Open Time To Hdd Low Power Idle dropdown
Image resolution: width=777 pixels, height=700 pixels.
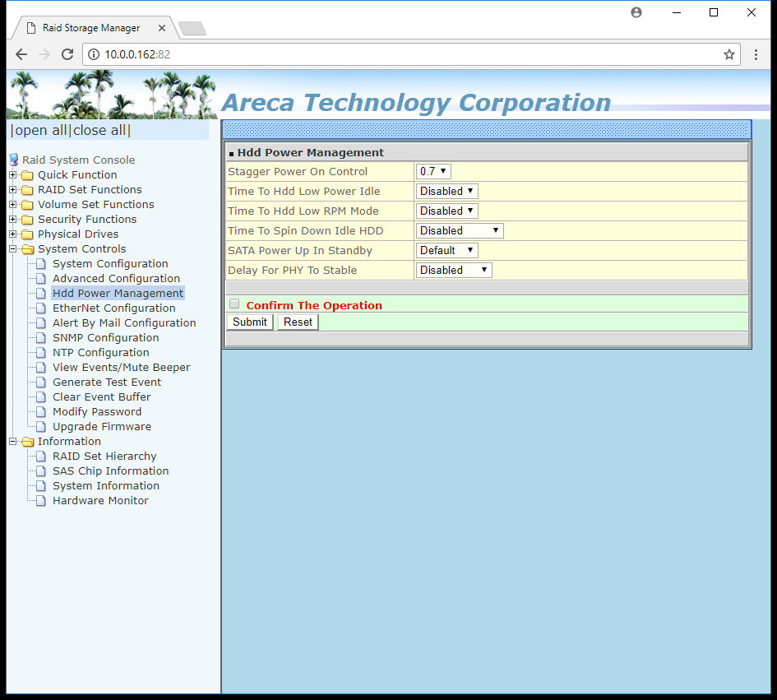click(446, 192)
